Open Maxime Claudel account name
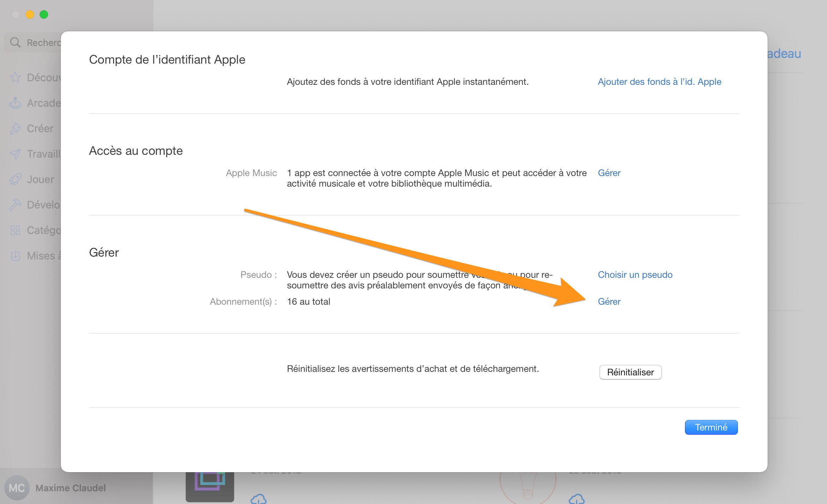The image size is (827, 504). click(71, 488)
